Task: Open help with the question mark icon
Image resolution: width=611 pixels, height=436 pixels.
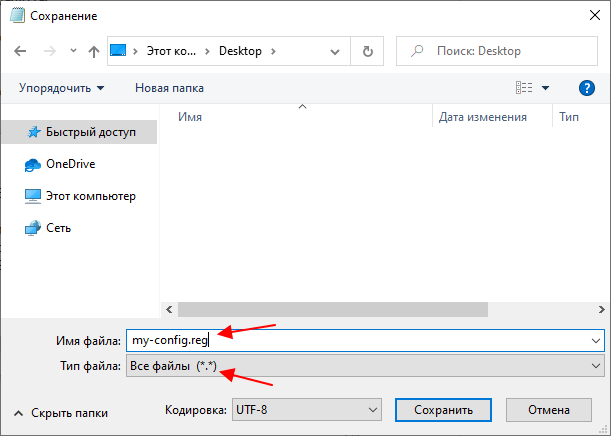Action: tap(586, 88)
